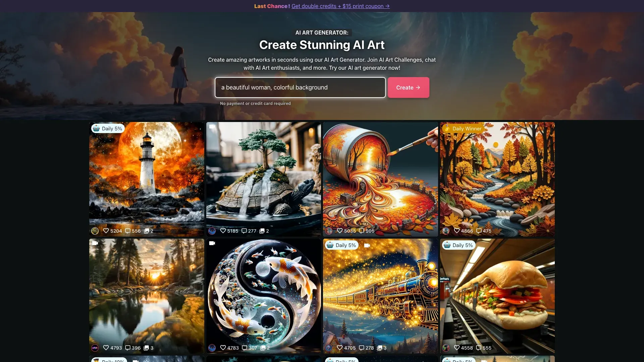This screenshot has height=362, width=644.
Task: Open the forest lake artwork creator's avatar
Action: pos(95,348)
